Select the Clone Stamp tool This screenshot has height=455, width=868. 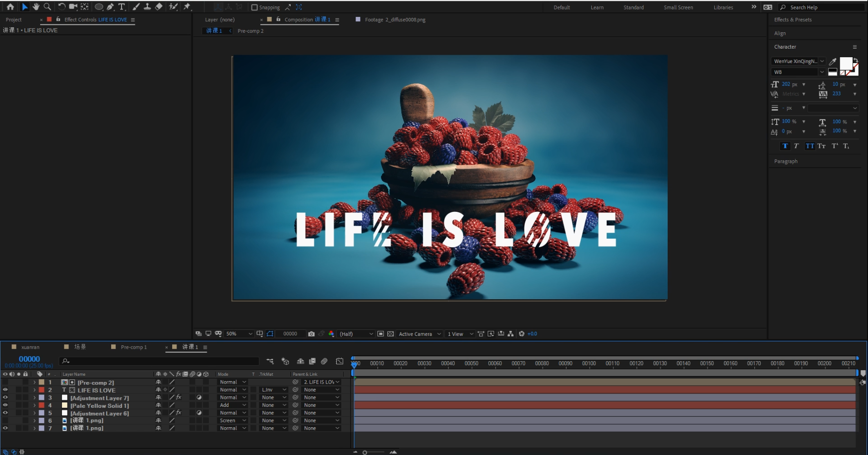(x=147, y=7)
